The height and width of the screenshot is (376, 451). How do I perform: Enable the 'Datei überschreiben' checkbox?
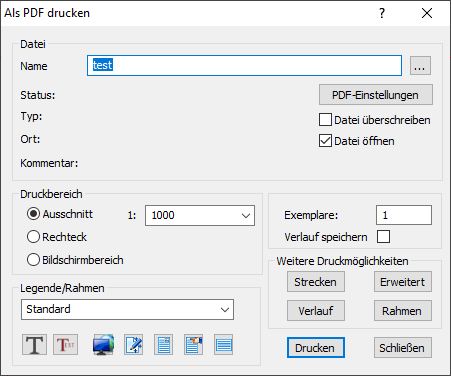[325, 120]
